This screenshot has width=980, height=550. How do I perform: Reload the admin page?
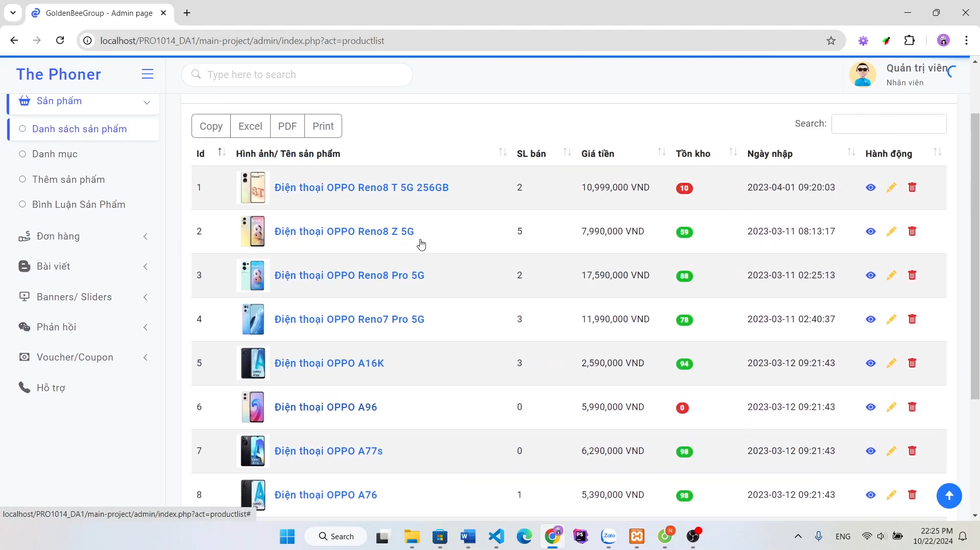click(x=60, y=40)
